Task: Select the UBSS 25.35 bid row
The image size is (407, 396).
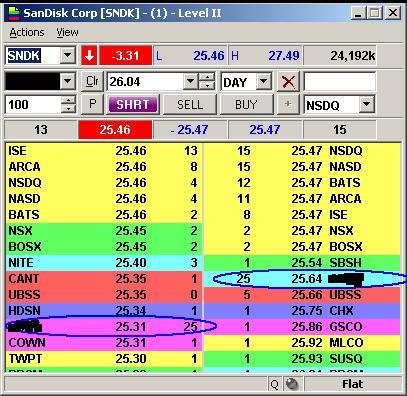Action: tap(104, 295)
